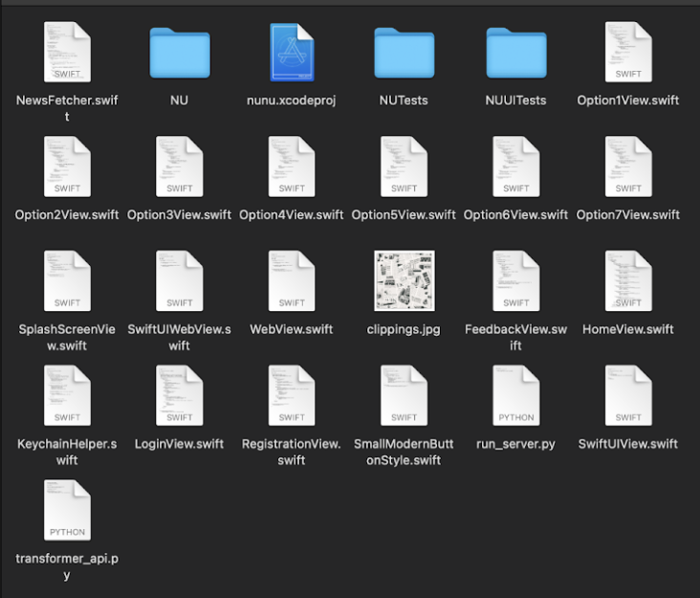Select the RegistrationView.swift file icon
Image resolution: width=700 pixels, height=598 pixels.
[292, 396]
